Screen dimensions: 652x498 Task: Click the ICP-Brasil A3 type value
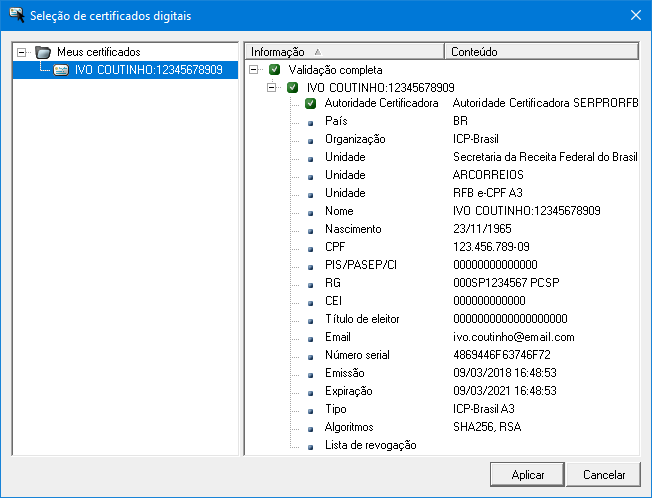click(484, 409)
